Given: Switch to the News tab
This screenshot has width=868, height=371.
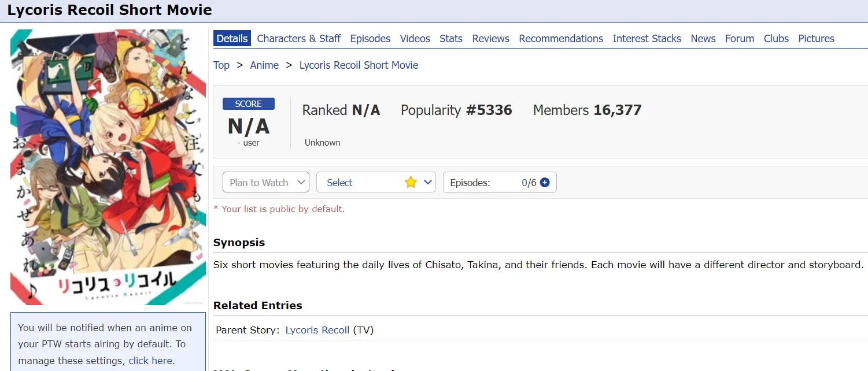Looking at the screenshot, I should point(703,39).
